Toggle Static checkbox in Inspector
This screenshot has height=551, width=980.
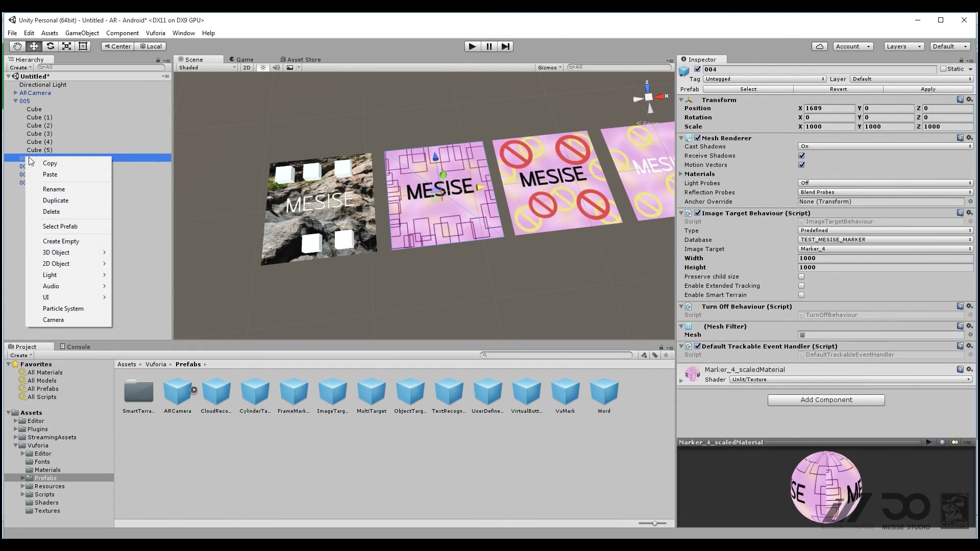943,69
